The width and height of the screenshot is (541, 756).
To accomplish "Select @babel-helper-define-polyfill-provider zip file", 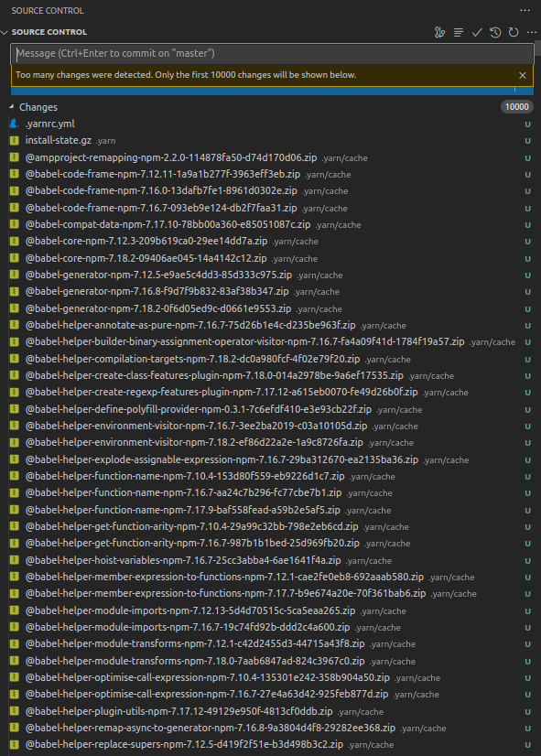I will (x=199, y=409).
